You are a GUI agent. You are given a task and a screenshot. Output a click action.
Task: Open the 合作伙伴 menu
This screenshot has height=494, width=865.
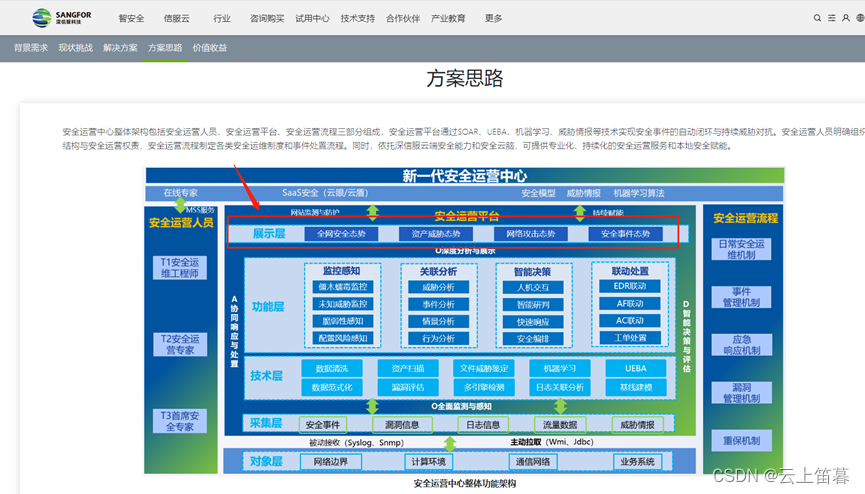[x=403, y=18]
